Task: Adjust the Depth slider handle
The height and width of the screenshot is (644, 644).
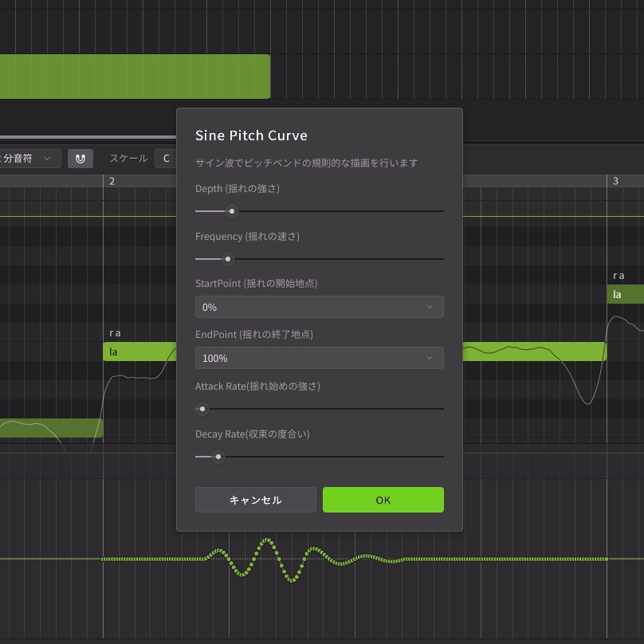Action: [232, 211]
